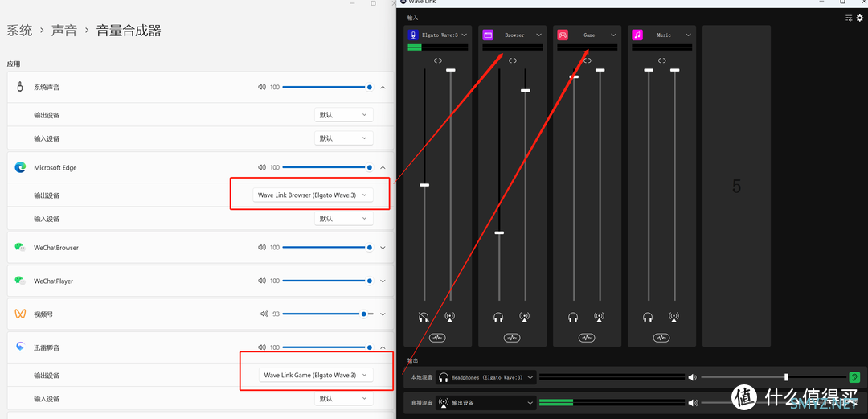This screenshot has width=868, height=419.
Task: Mute headphone monitoring on Music channel
Action: (649, 318)
